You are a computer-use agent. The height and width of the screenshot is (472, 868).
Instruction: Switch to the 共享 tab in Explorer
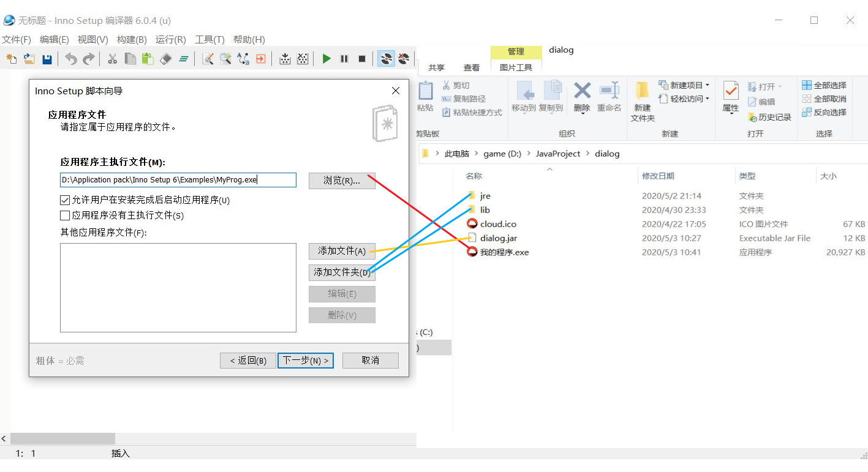pyautogui.click(x=436, y=68)
